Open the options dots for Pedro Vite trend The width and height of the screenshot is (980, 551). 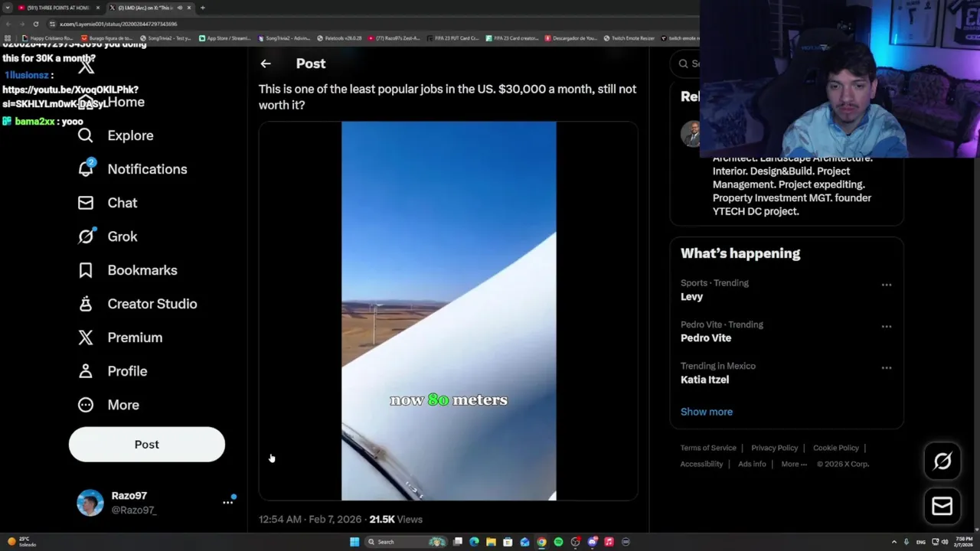886,326
